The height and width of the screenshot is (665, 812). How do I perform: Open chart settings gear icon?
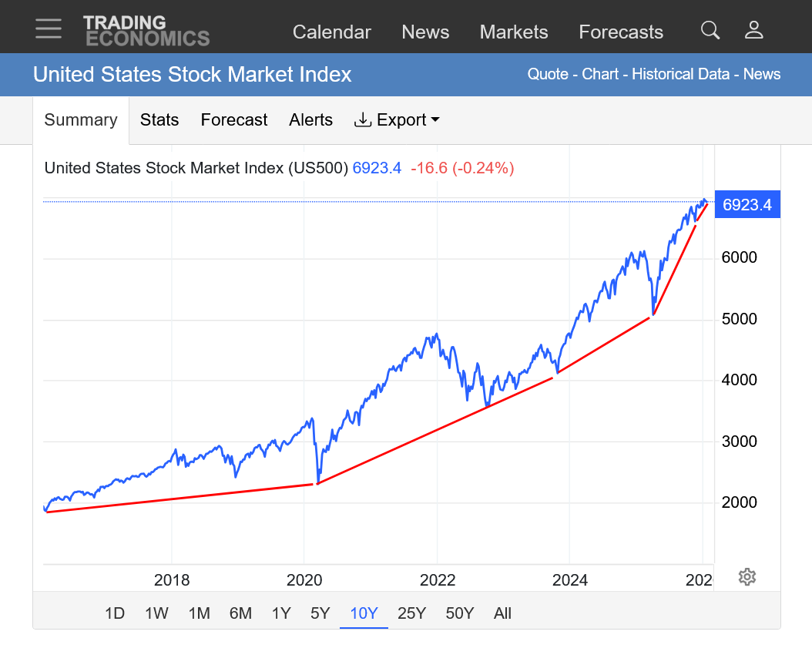[x=747, y=576]
